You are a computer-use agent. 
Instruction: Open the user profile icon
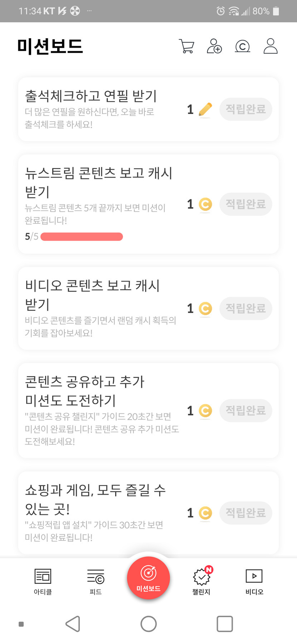pos(271,46)
